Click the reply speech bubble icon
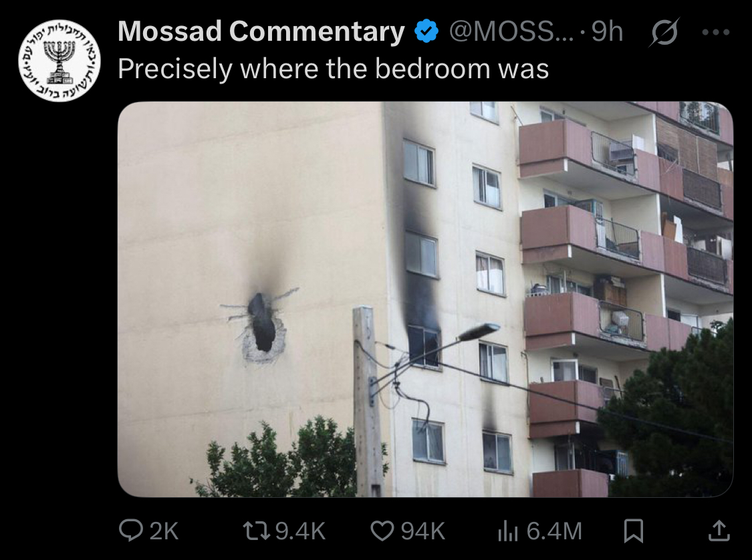752x560 pixels. pos(131,531)
